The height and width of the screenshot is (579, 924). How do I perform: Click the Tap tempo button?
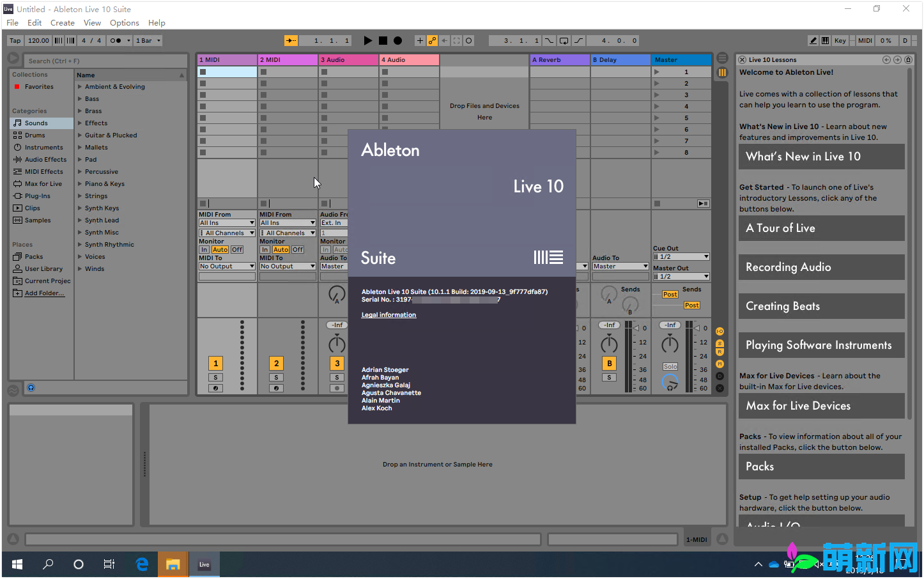pyautogui.click(x=15, y=40)
